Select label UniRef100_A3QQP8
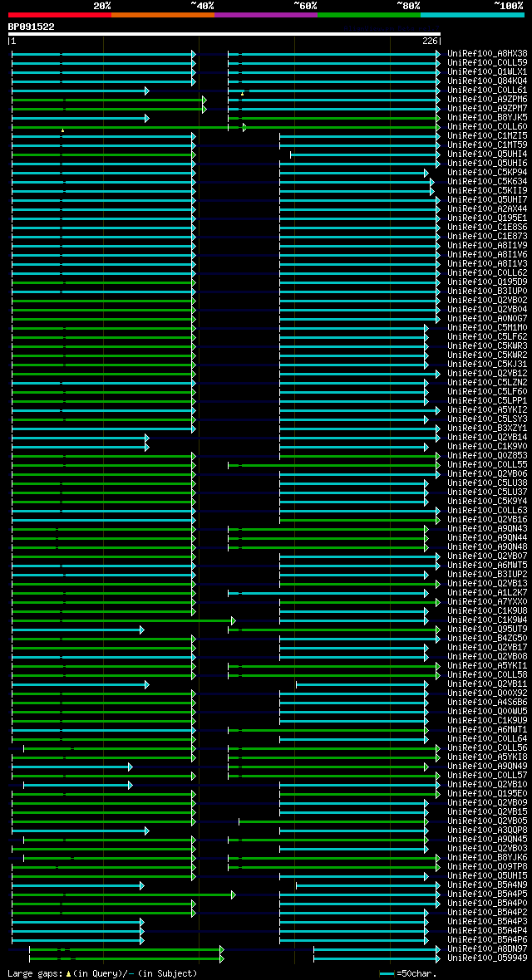The width and height of the screenshot is (532, 980). [488, 830]
